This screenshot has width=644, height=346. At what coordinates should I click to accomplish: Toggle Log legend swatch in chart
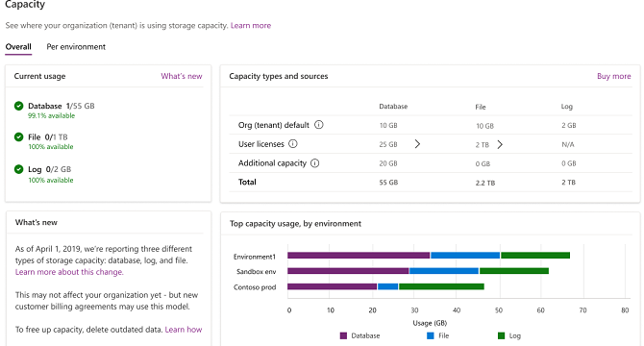pos(501,335)
